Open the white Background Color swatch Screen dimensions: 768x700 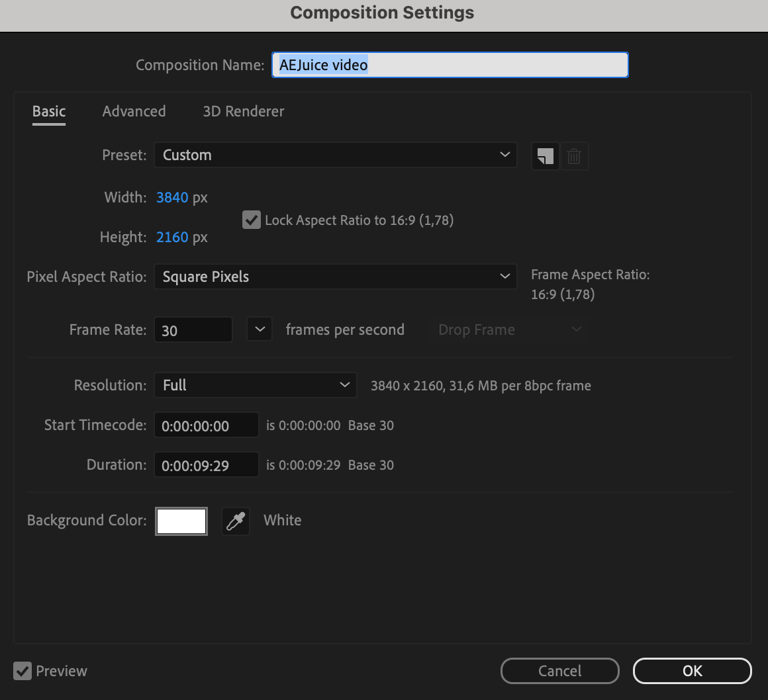[181, 521]
